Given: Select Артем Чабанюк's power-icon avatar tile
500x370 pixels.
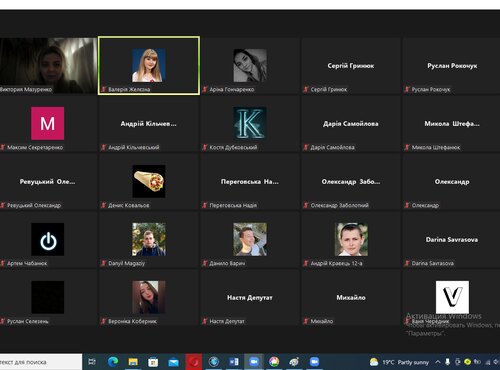Looking at the screenshot, I should [x=48, y=239].
